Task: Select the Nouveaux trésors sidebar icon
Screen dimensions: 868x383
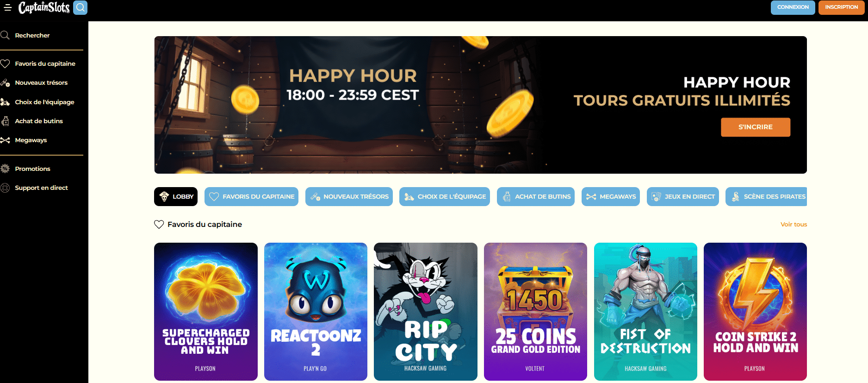Action: pos(5,83)
